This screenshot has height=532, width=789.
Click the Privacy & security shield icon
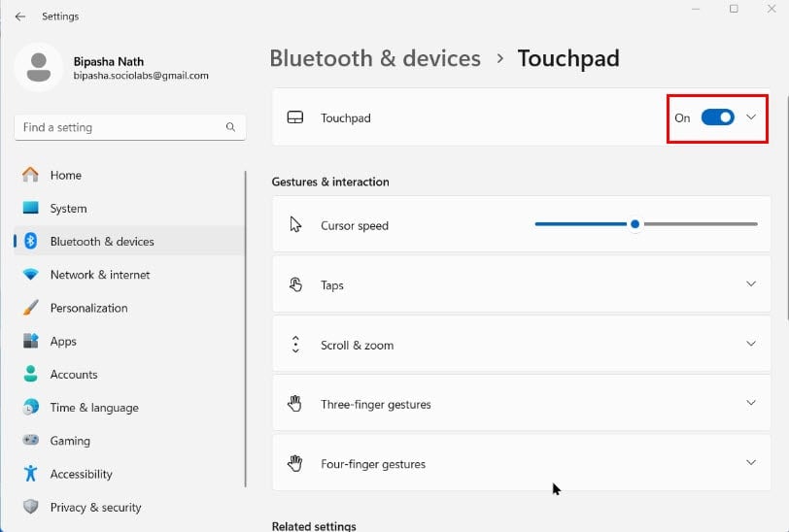(x=31, y=507)
